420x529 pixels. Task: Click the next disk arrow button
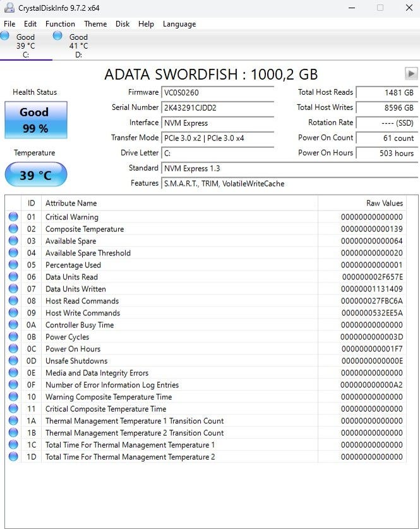411,73
